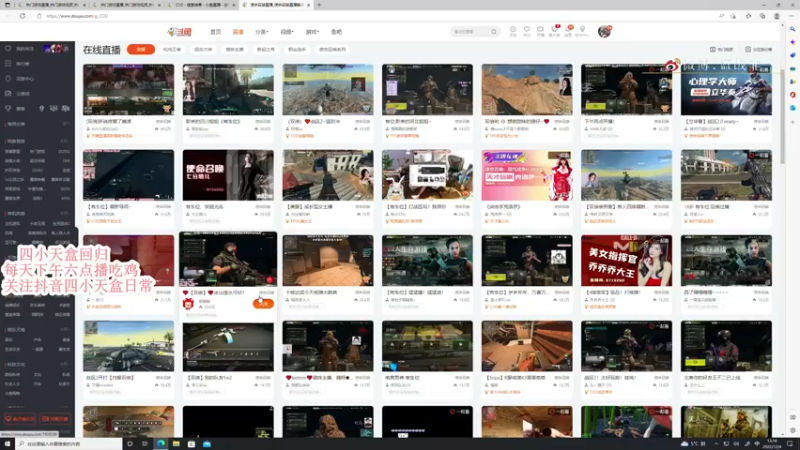This screenshot has height=450, width=800.
Task: Expand the 视频 dropdown in the top navigation
Action: point(287,32)
